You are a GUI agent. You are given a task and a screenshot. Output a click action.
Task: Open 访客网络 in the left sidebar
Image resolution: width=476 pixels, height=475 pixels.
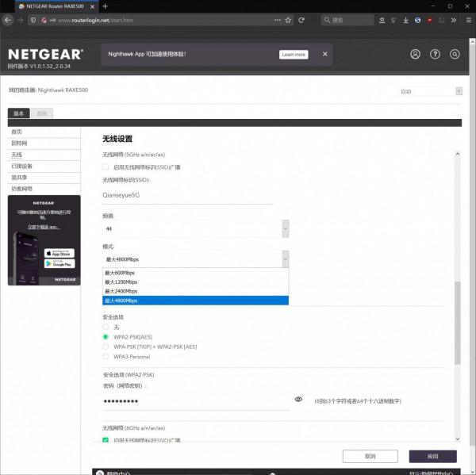click(22, 189)
